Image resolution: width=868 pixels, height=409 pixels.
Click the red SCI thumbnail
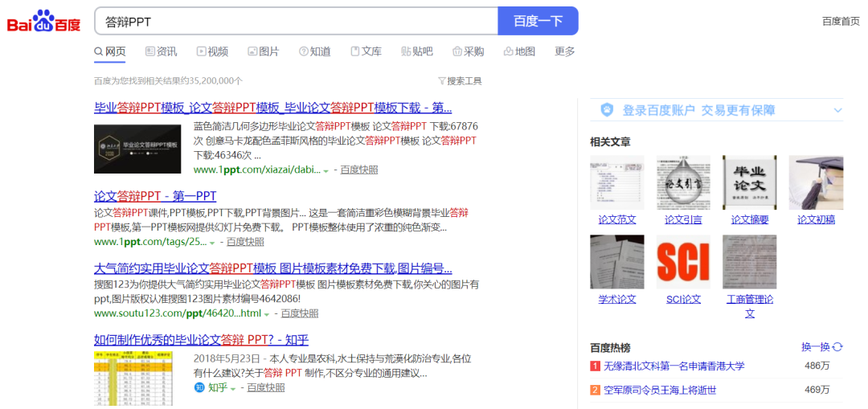[x=683, y=262]
